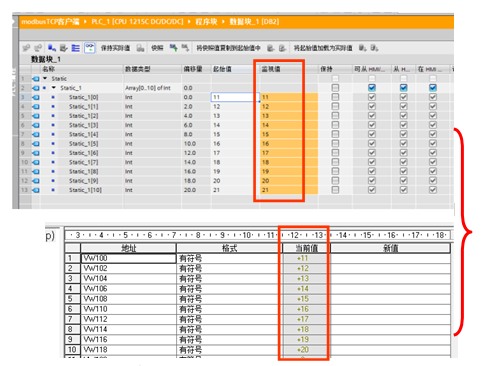
Task: Click breadcrumb item 数据块_1 [DB2]
Action: point(254,22)
